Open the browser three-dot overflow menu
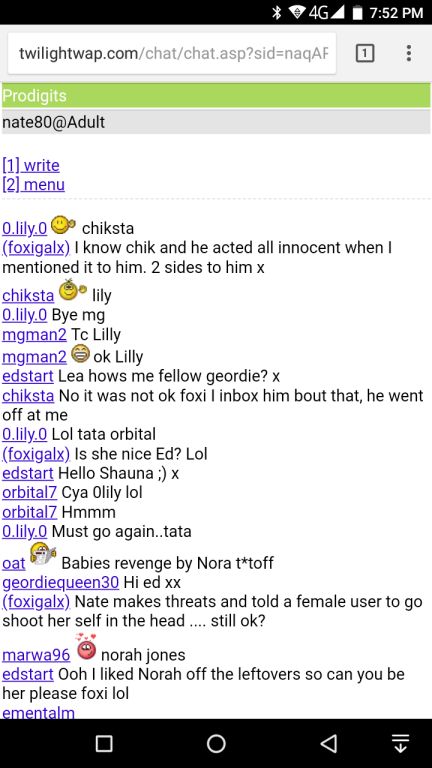 408,53
